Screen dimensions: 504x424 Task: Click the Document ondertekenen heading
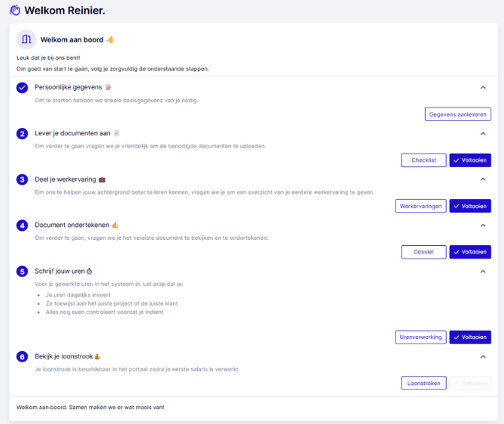[x=72, y=226]
